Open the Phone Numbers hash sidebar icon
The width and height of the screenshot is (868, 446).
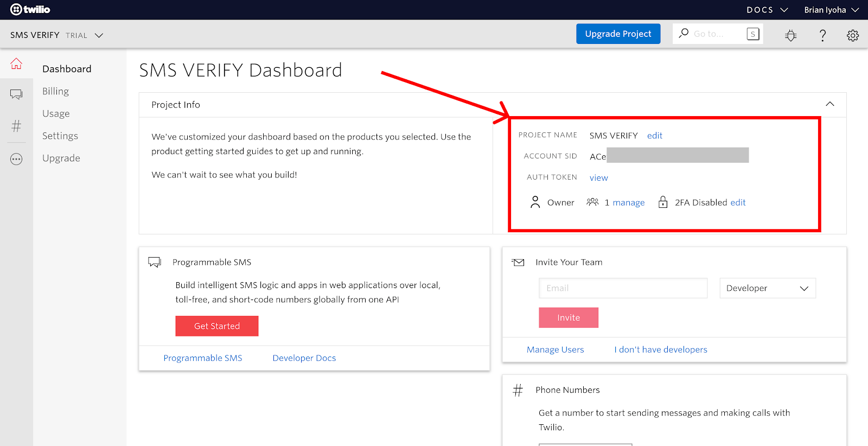(16, 126)
